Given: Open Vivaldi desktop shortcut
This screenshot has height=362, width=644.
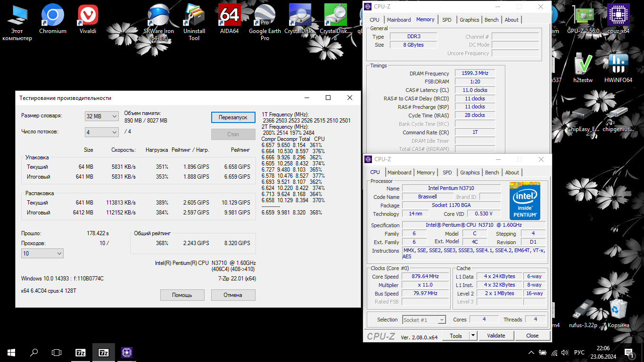Looking at the screenshot, I should [88, 19].
